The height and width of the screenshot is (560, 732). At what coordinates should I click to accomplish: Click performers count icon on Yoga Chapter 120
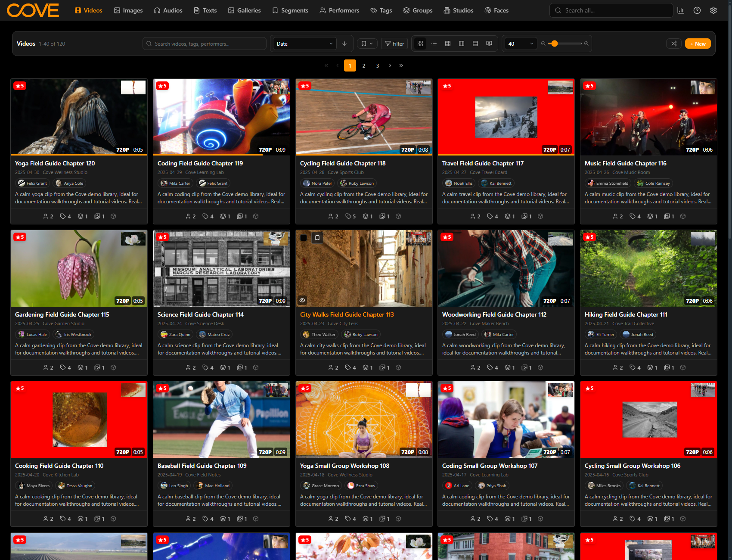click(48, 216)
